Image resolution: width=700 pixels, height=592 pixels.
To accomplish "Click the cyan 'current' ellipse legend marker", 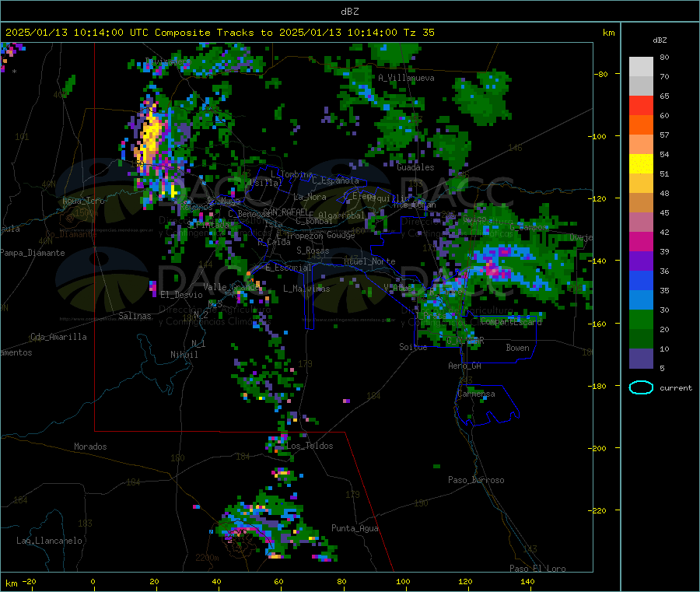I will point(641,387).
